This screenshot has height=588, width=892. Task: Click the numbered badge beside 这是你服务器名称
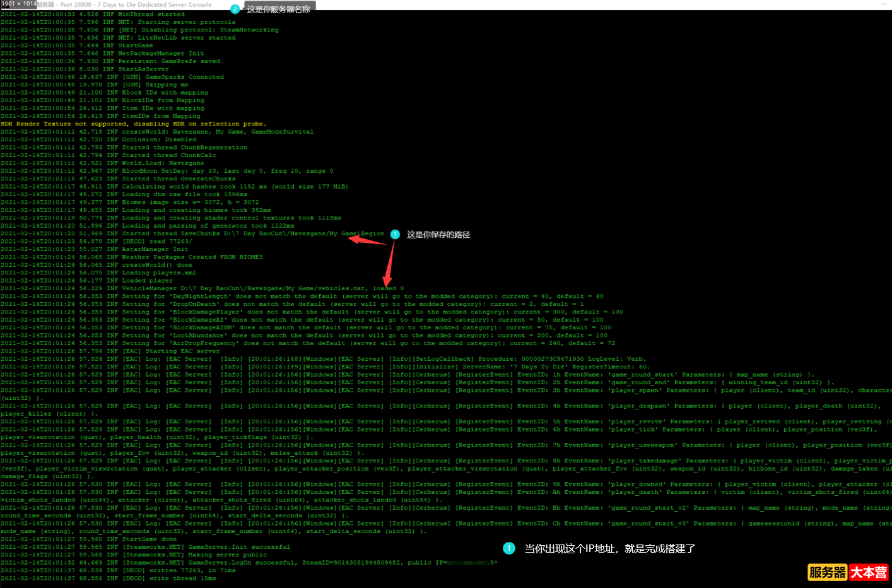coord(235,9)
